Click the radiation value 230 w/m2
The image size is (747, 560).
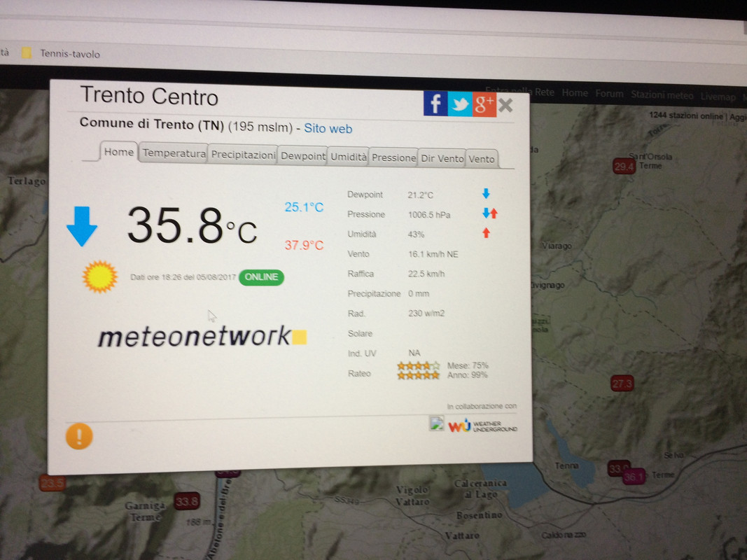tap(426, 314)
